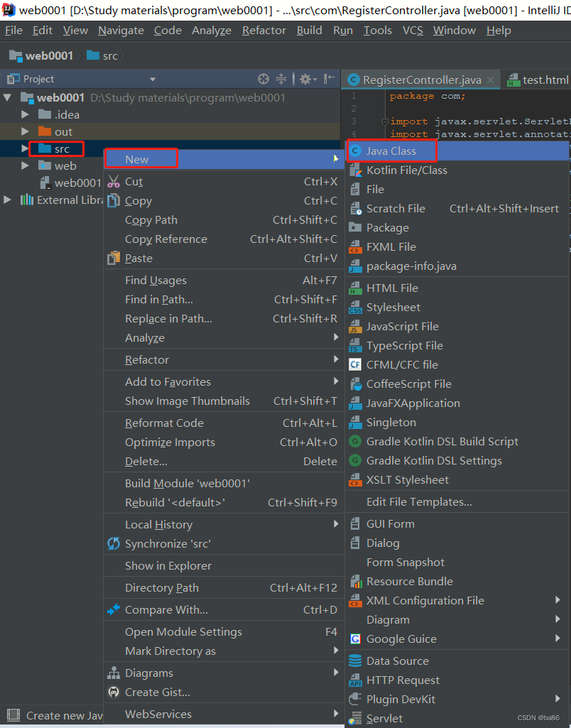571x728 pixels.
Task: Close the RegisterController.java tab
Action: point(490,80)
